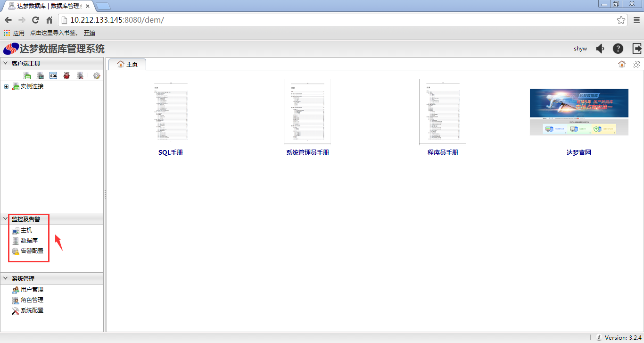
Task: Open the server monitor toolbar icon
Action: pyautogui.click(x=41, y=75)
